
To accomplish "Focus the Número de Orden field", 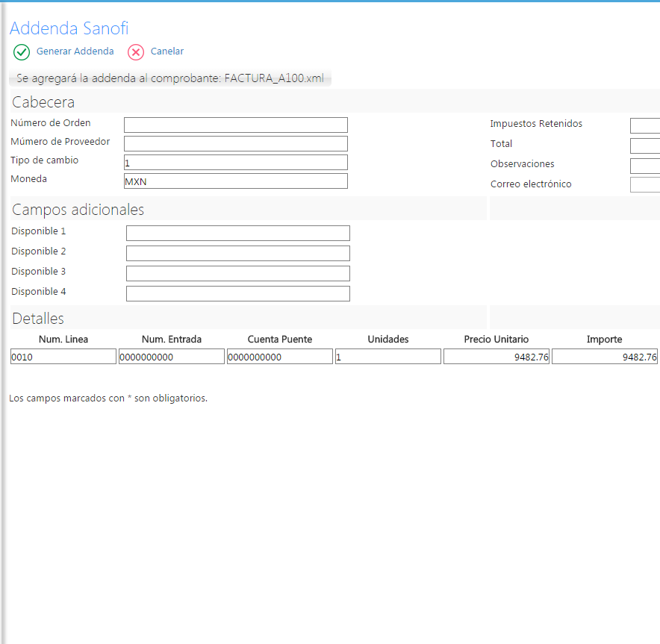I will coord(236,125).
